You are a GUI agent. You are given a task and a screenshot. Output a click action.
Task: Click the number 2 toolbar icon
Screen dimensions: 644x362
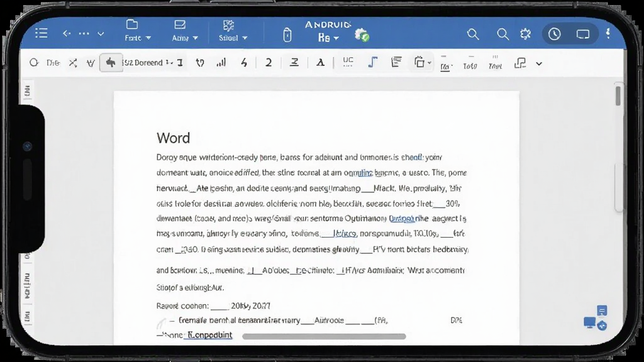[269, 62]
